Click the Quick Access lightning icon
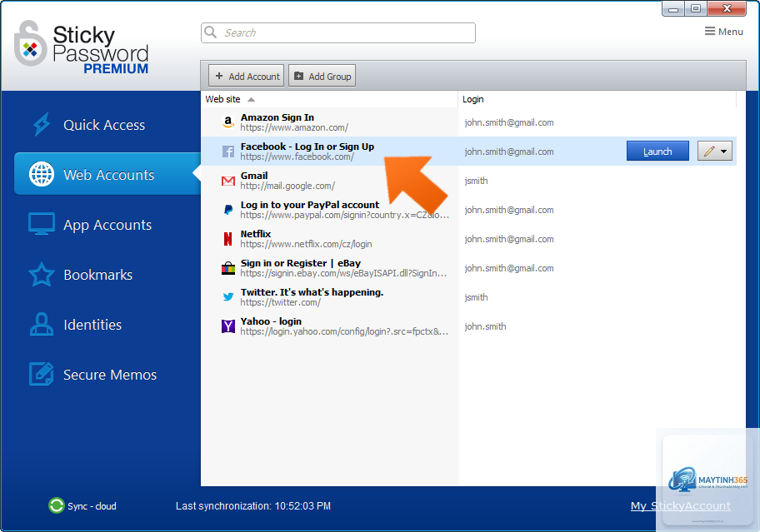Viewport: 760px width, 532px height. [42, 124]
